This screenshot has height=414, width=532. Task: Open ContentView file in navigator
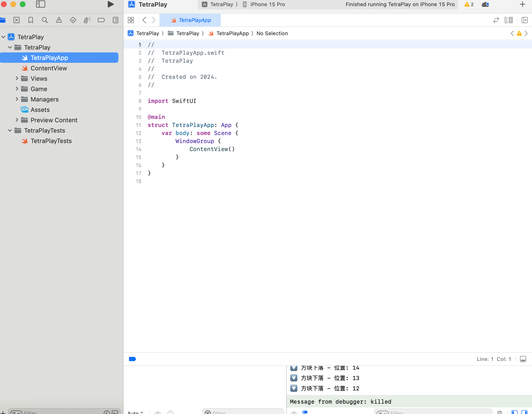pyautogui.click(x=49, y=68)
